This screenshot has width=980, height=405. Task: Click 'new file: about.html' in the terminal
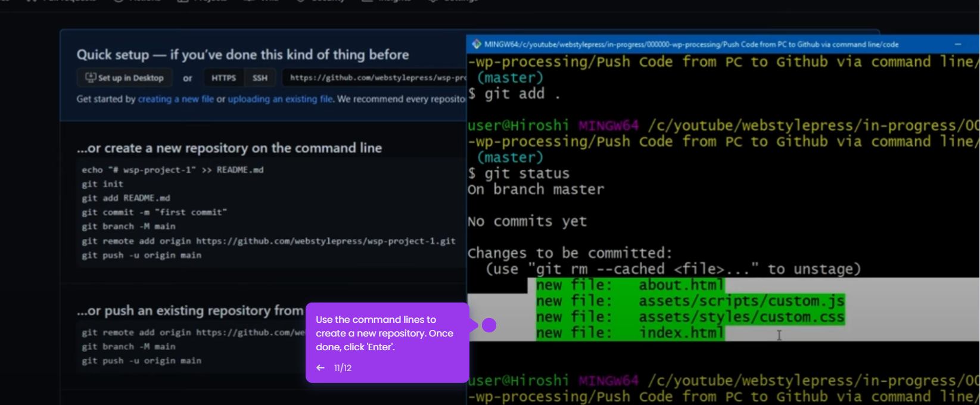[630, 285]
